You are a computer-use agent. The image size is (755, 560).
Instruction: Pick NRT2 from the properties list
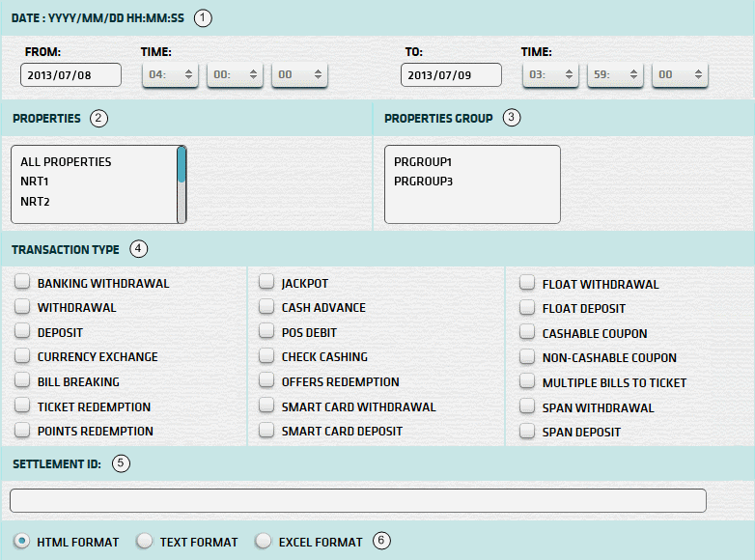35,202
